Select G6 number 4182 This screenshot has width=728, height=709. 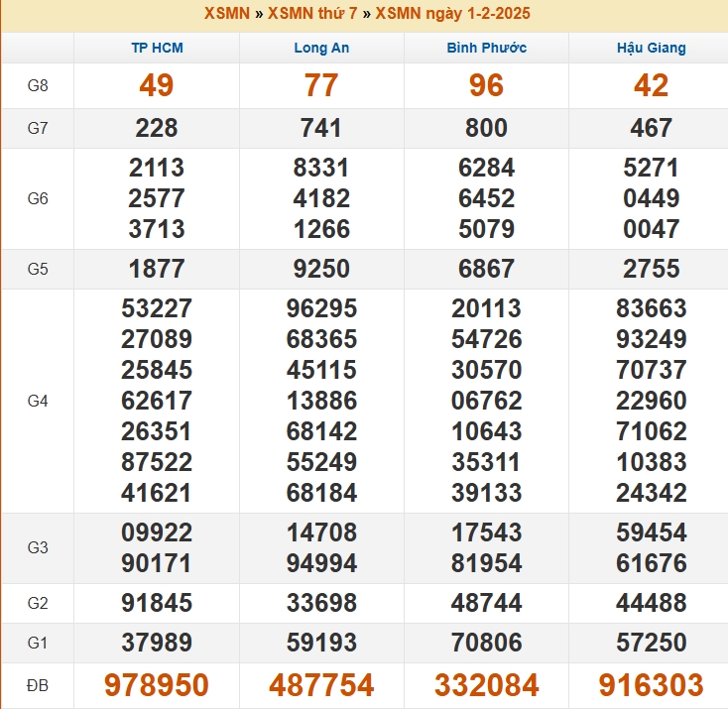click(321, 198)
